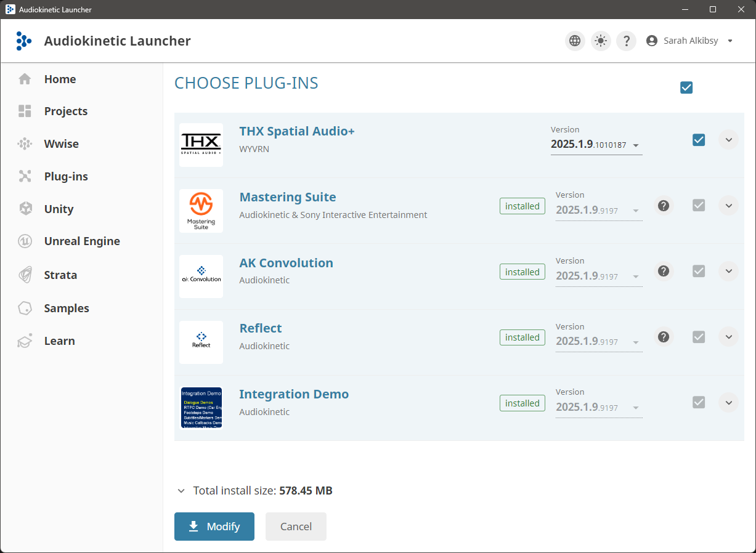Viewport: 756px width, 553px height.
Task: Expand AK Convolution details chevron
Action: tap(729, 271)
